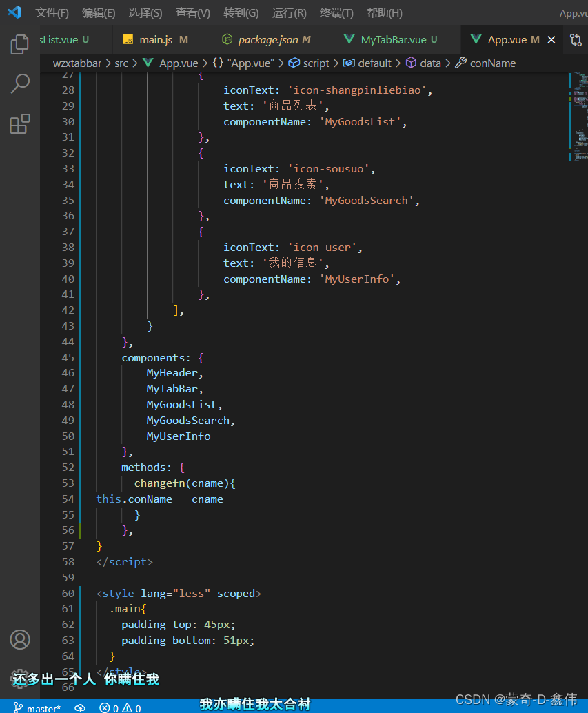The height and width of the screenshot is (713, 588).
Task: Click the 'icon-user' string
Action: coord(322,248)
